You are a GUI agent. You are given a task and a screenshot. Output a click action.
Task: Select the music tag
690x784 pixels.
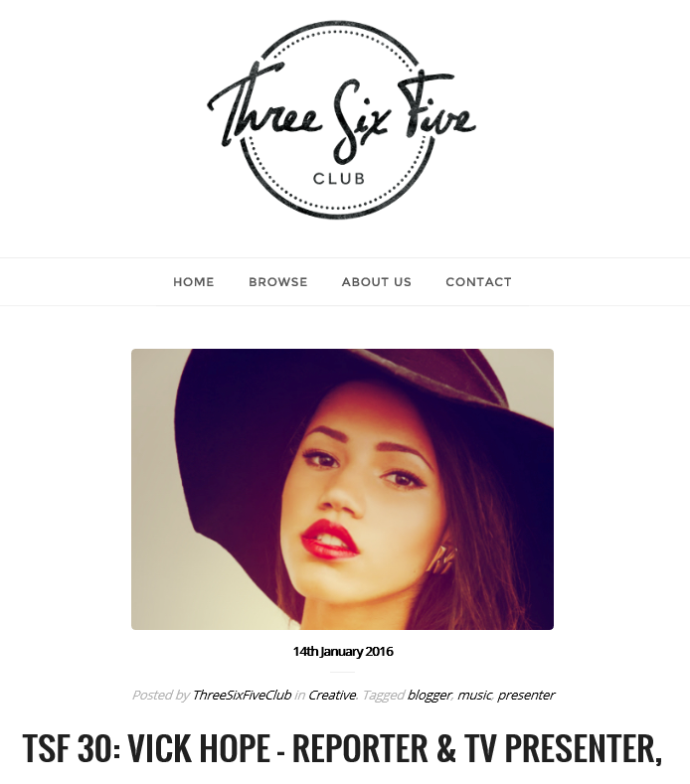tap(474, 695)
